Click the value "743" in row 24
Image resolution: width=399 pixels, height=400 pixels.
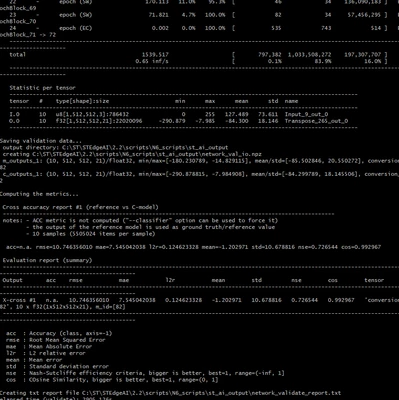click(x=326, y=28)
